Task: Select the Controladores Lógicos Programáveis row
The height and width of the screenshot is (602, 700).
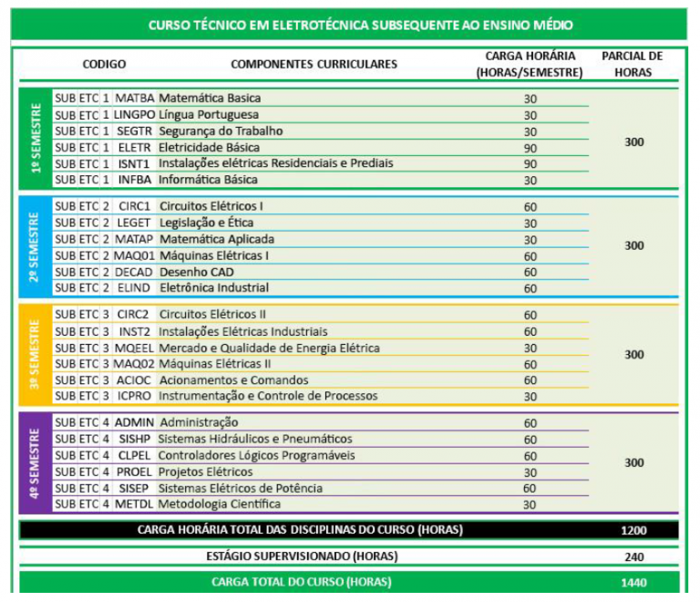Action: click(x=256, y=456)
